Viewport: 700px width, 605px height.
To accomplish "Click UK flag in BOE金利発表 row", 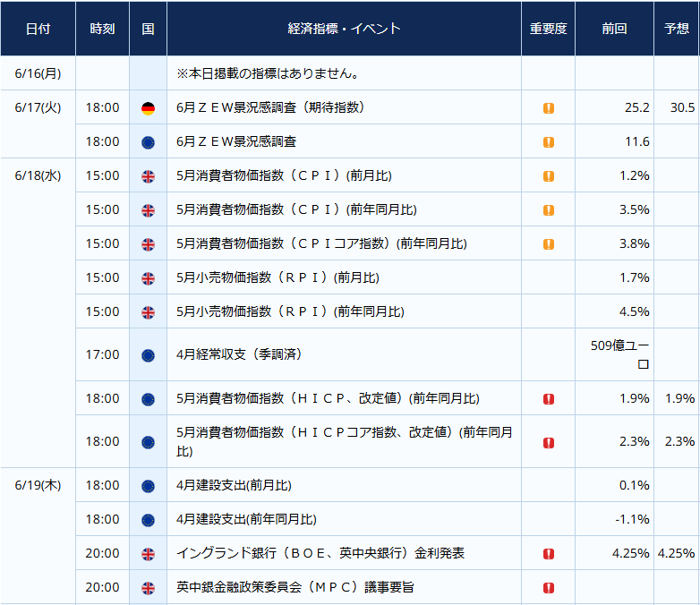I will coord(148,554).
